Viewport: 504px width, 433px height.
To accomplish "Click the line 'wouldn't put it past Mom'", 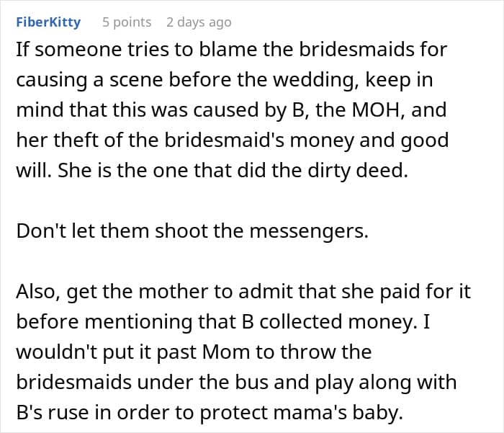I will (194, 352).
